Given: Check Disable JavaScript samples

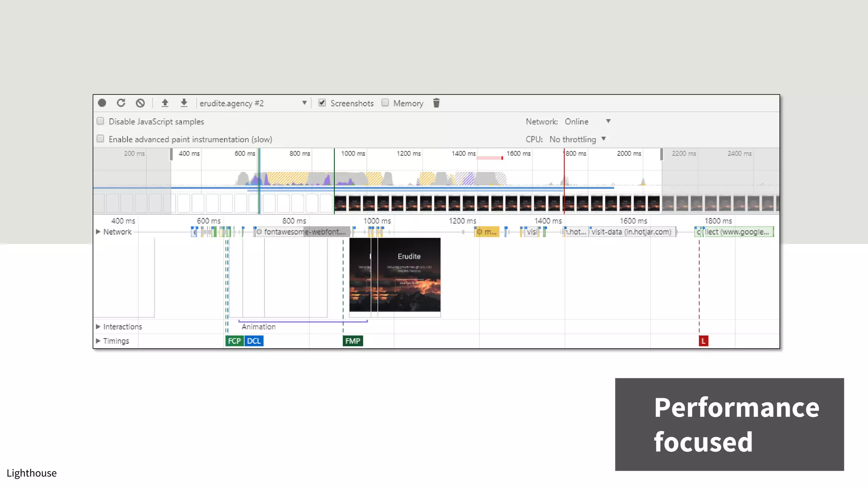Looking at the screenshot, I should click(x=100, y=121).
